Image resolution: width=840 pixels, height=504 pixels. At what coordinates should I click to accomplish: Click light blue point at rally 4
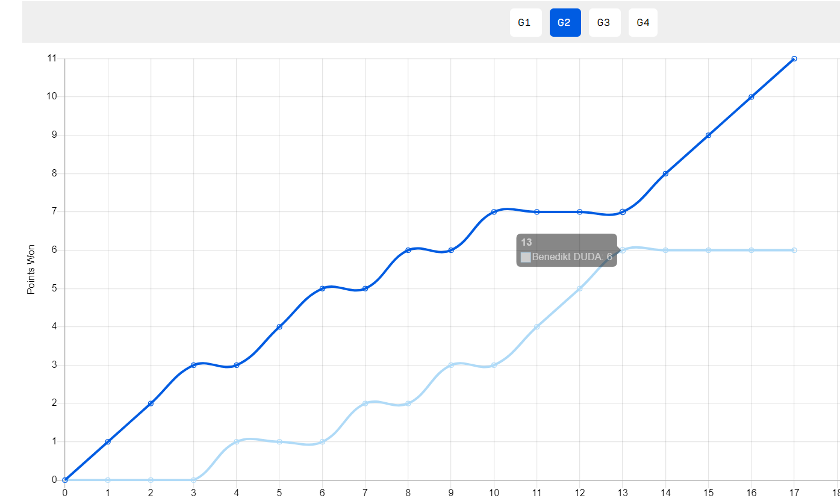[236, 442]
